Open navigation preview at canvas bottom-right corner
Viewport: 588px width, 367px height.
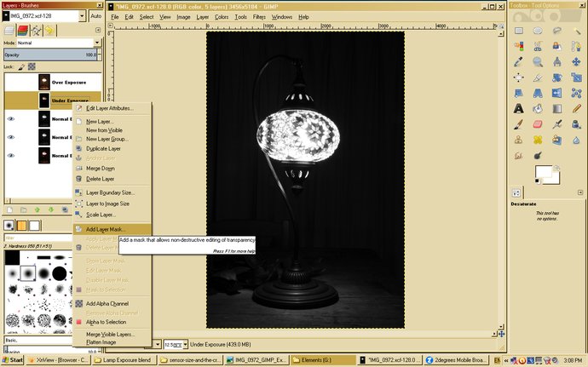501,334
